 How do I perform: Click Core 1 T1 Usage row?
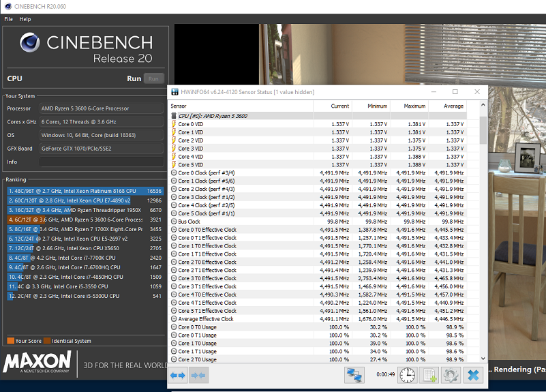[x=318, y=351]
